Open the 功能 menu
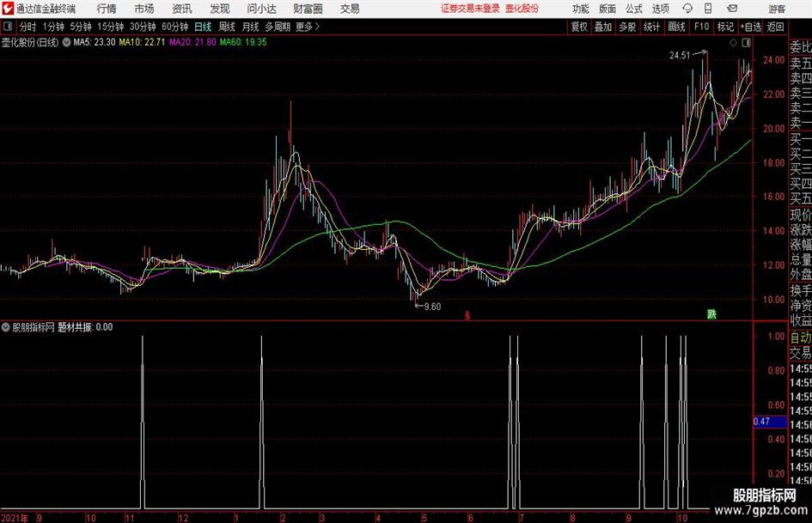The height and width of the screenshot is (523, 812). pyautogui.click(x=581, y=9)
